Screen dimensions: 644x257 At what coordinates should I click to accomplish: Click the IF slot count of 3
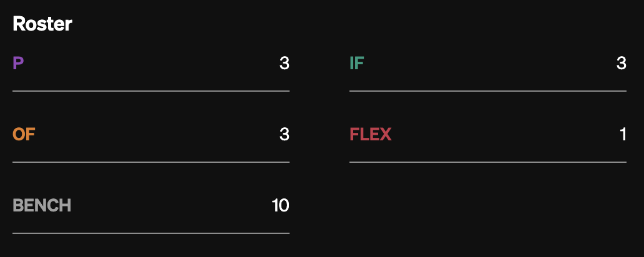[x=621, y=64]
